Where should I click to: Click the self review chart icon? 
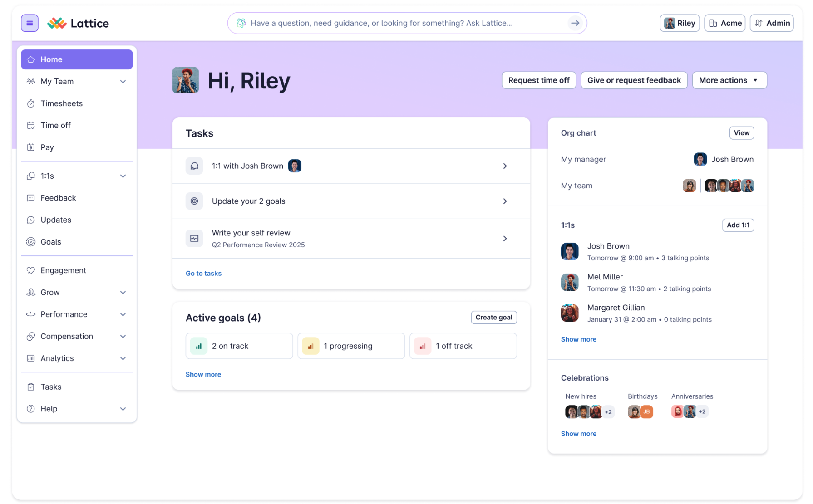[x=194, y=238]
